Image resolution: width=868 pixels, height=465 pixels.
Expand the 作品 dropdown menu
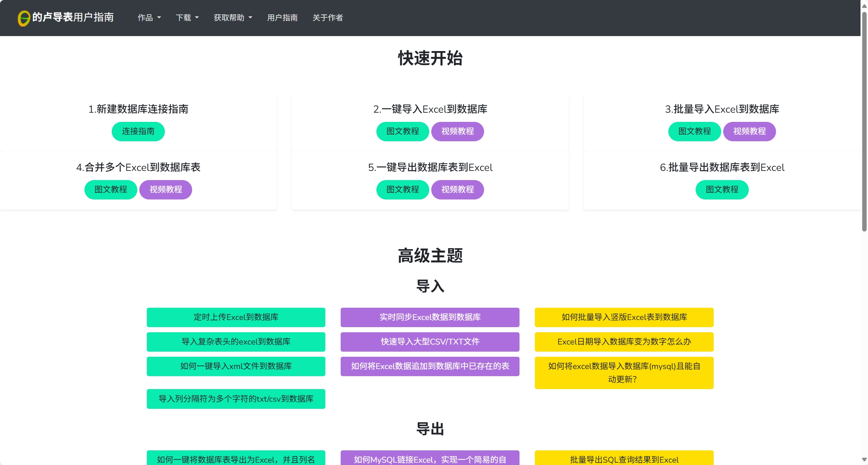pyautogui.click(x=149, y=18)
